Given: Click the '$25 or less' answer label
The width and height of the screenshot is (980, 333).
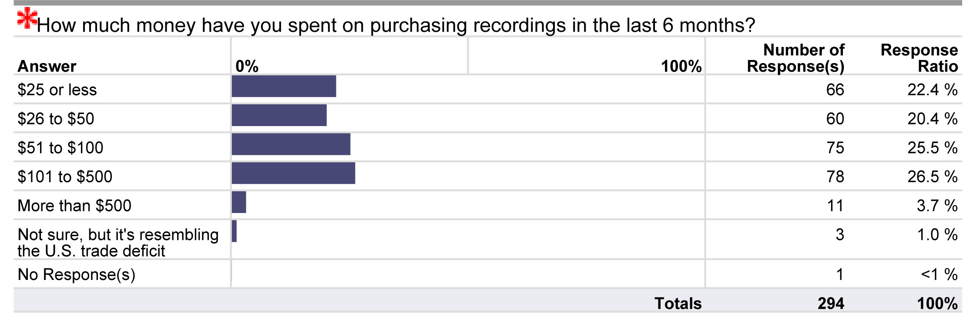Looking at the screenshot, I should tap(57, 90).
